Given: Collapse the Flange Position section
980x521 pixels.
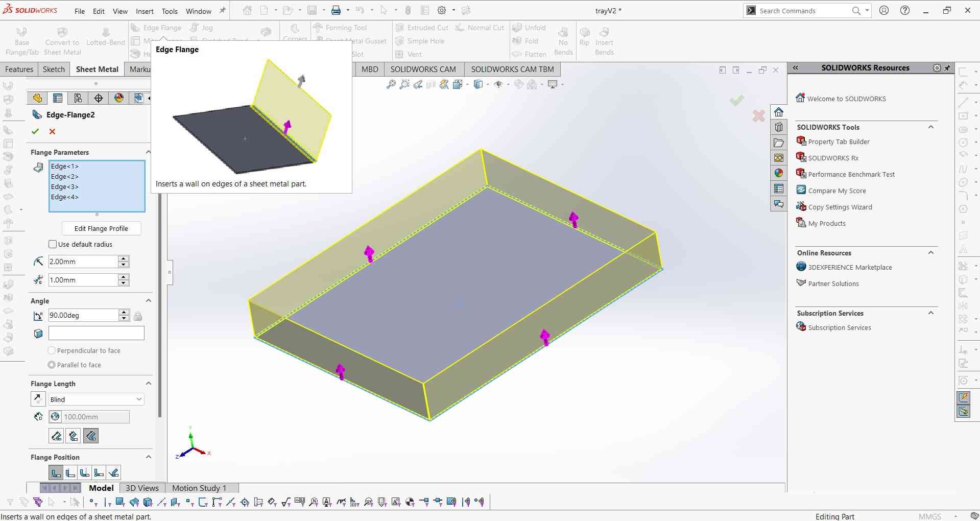Looking at the screenshot, I should click(x=149, y=457).
